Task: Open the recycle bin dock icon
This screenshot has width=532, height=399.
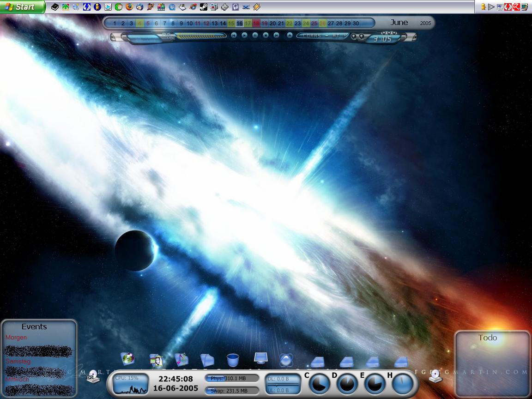Action: 233,360
